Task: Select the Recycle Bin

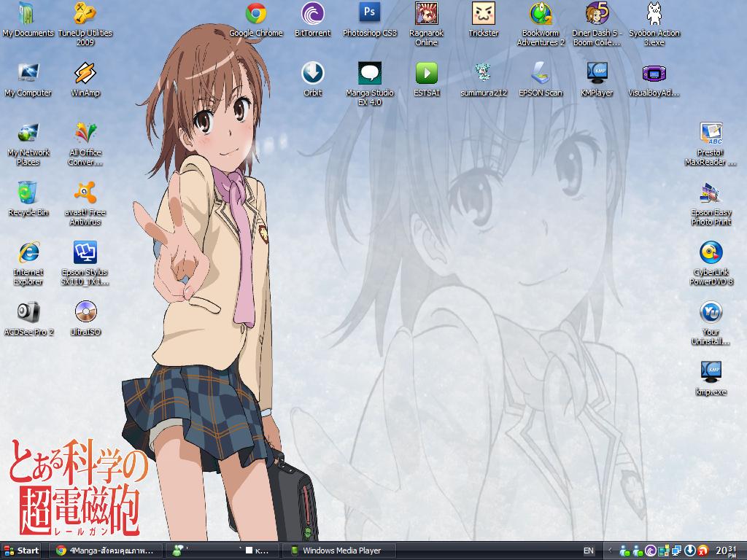Action: 28,200
